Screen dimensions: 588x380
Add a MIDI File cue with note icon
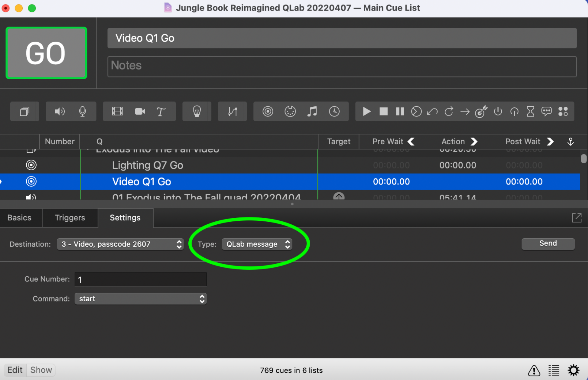312,111
